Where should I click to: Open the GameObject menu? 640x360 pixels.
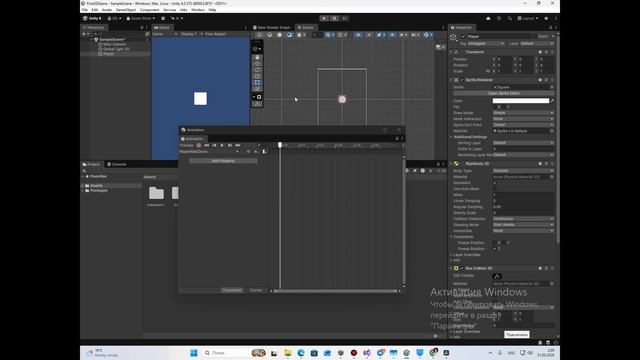coord(126,10)
